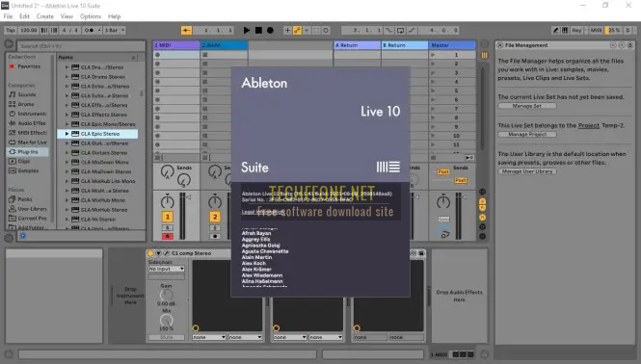Toggle the yellow Follow button in the transport bar

click(186, 30)
